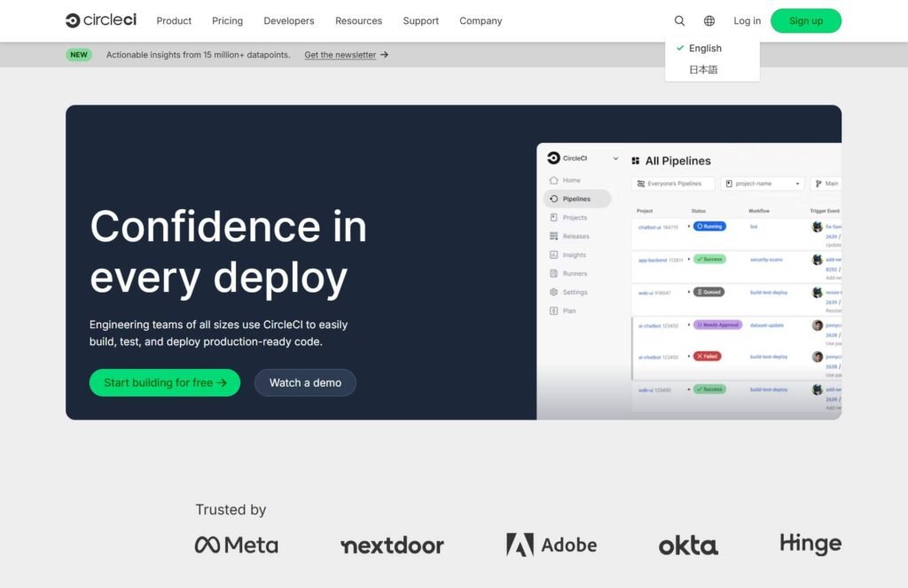This screenshot has height=588, width=908.
Task: Click the Pipelines icon in dashboard sidebar
Action: click(x=553, y=199)
